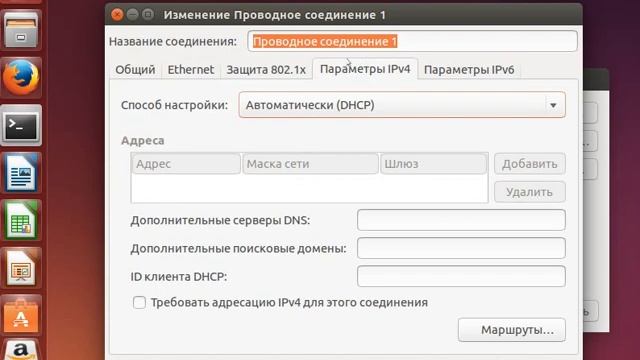Focus the connection name field
640x360 pixels.
412,41
